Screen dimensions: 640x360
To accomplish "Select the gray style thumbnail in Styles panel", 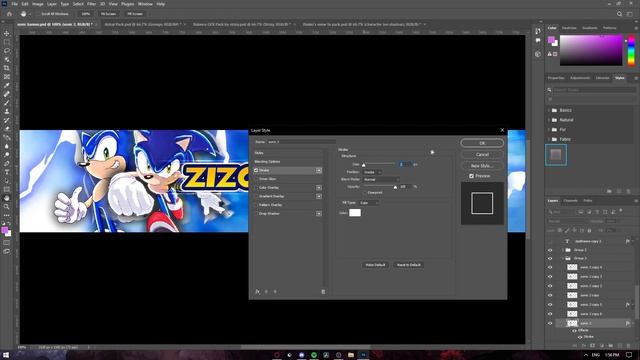I will coord(556,155).
